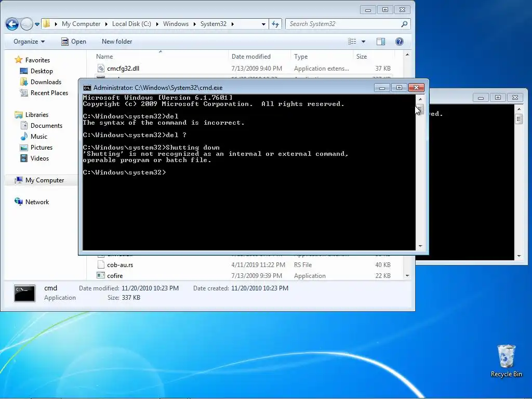Click the Refresh button next to address bar
532x399 pixels.
[x=275, y=24]
